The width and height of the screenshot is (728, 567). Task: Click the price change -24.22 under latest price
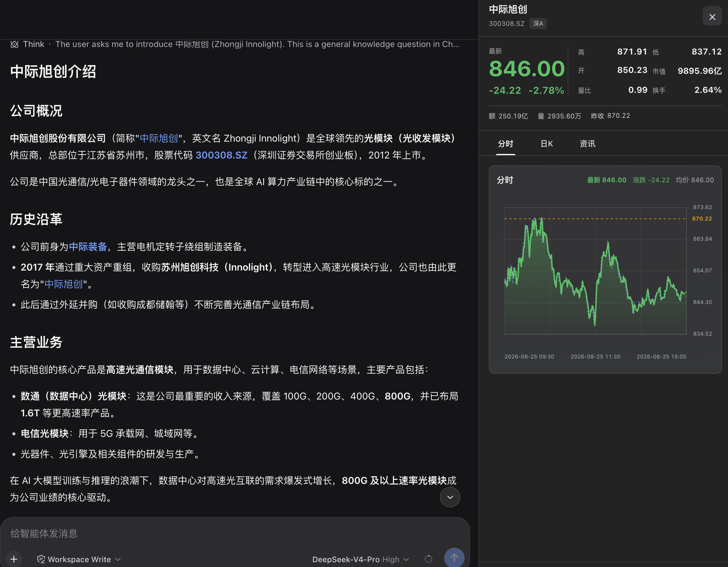pyautogui.click(x=505, y=90)
